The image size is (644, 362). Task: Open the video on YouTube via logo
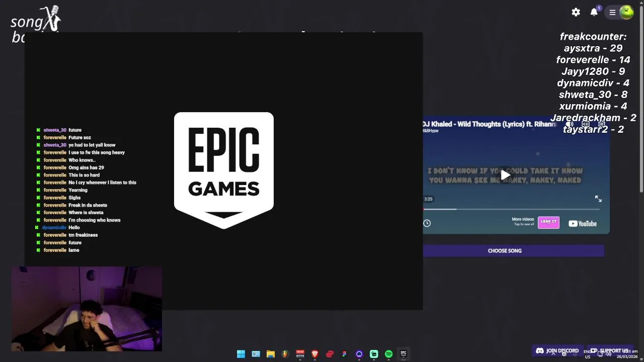tap(583, 224)
